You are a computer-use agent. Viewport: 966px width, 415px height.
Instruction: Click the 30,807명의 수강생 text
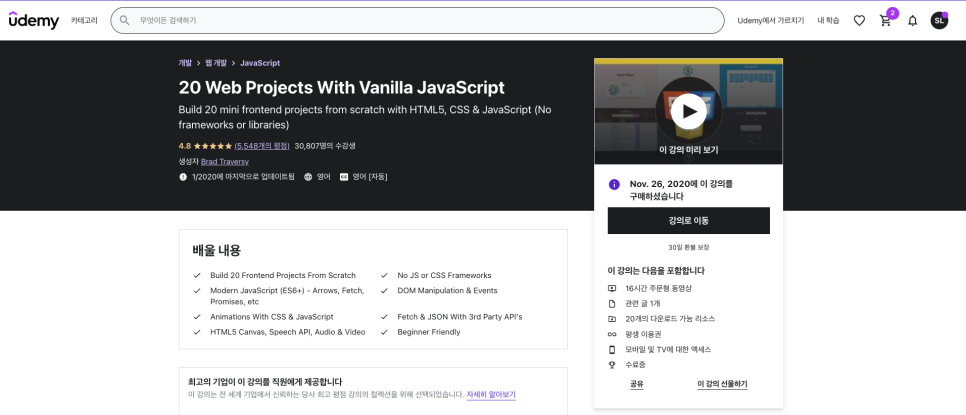(x=325, y=146)
